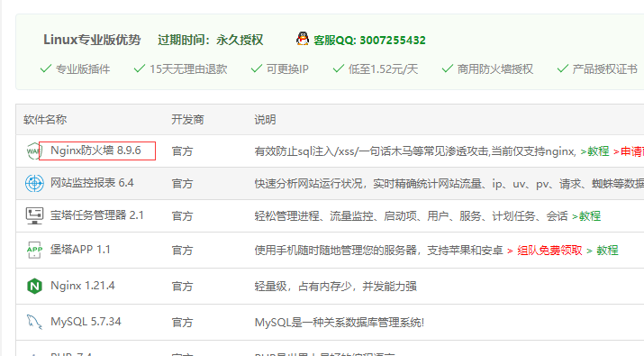Click 官方 in the Nginx 1.21.4 row
The width and height of the screenshot is (644, 356).
coord(182,286)
